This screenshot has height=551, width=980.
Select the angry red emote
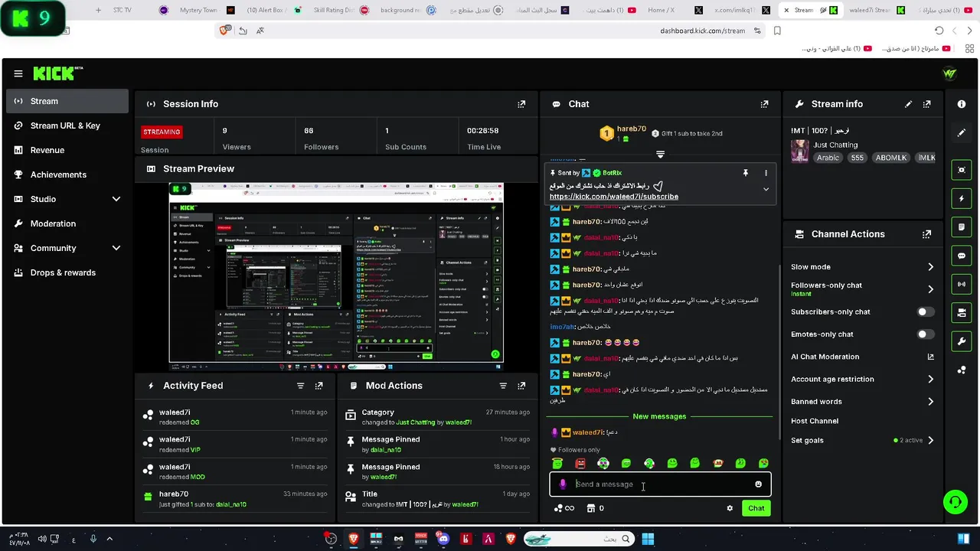click(580, 464)
